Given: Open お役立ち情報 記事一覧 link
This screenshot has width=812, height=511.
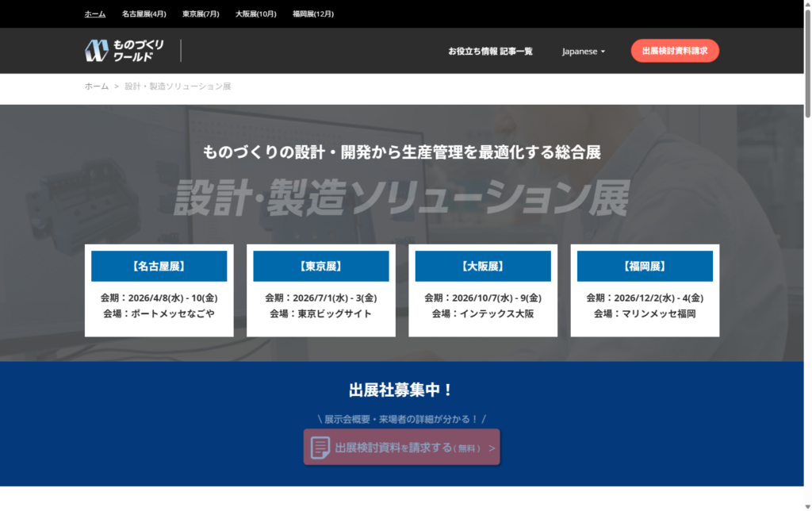Looking at the screenshot, I should click(x=490, y=51).
